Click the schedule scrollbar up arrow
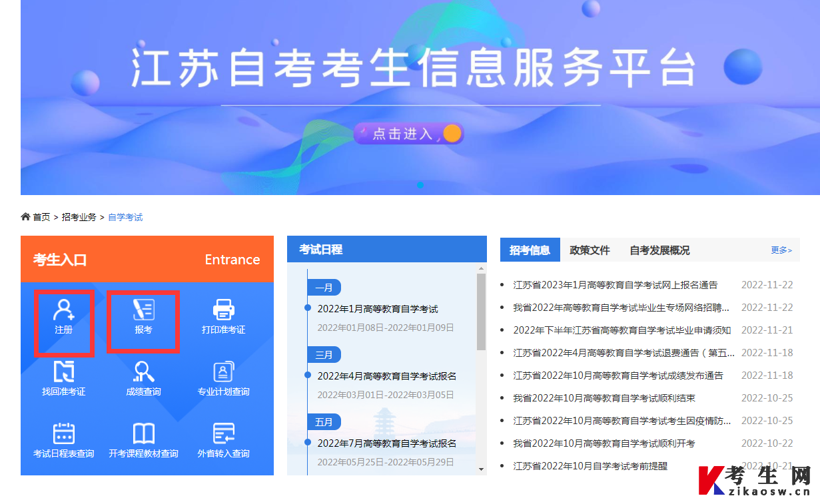Screen dimensions: 820x504 [x=482, y=268]
